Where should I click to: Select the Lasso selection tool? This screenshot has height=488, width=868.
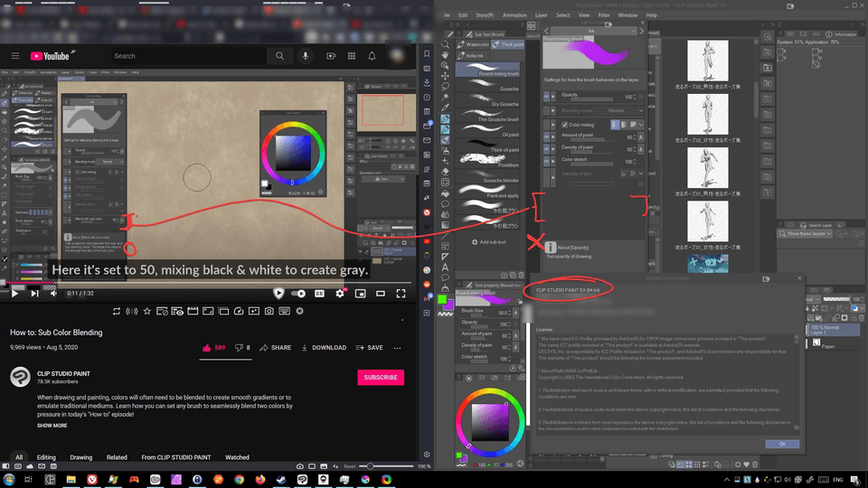coord(445,87)
